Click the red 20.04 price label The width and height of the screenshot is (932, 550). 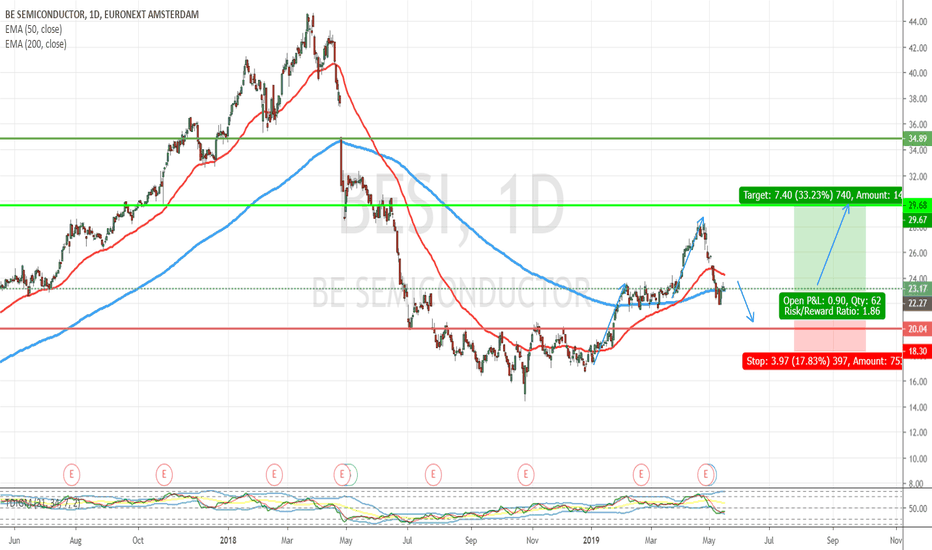coord(917,329)
